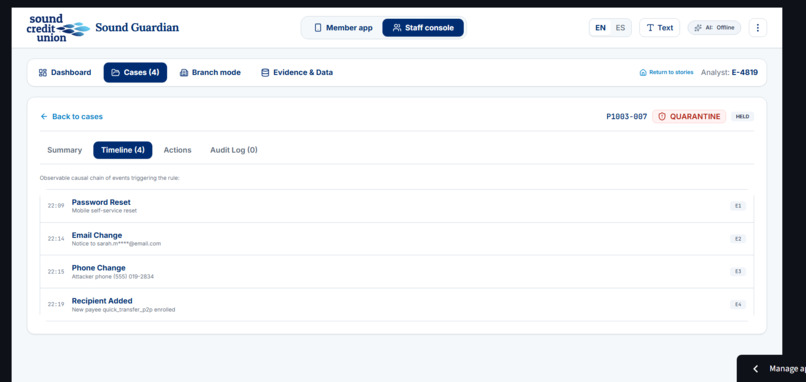Click evidence tag E1
This screenshot has height=382, width=806.
coord(738,206)
